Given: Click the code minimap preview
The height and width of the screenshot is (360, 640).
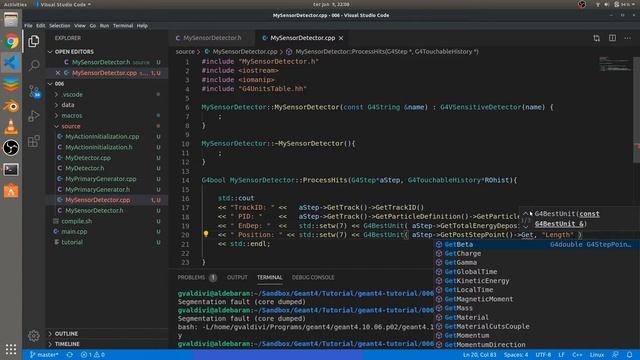Looking at the screenshot, I should 615,64.
